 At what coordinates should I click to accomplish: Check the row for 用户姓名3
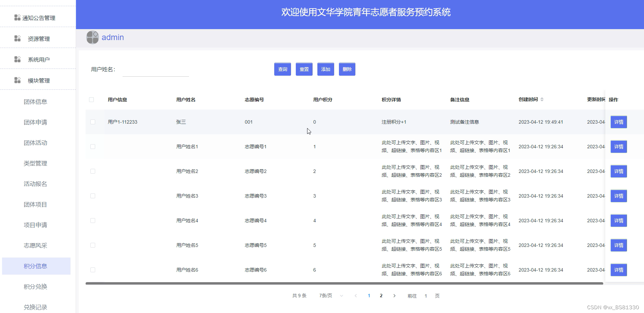click(93, 196)
